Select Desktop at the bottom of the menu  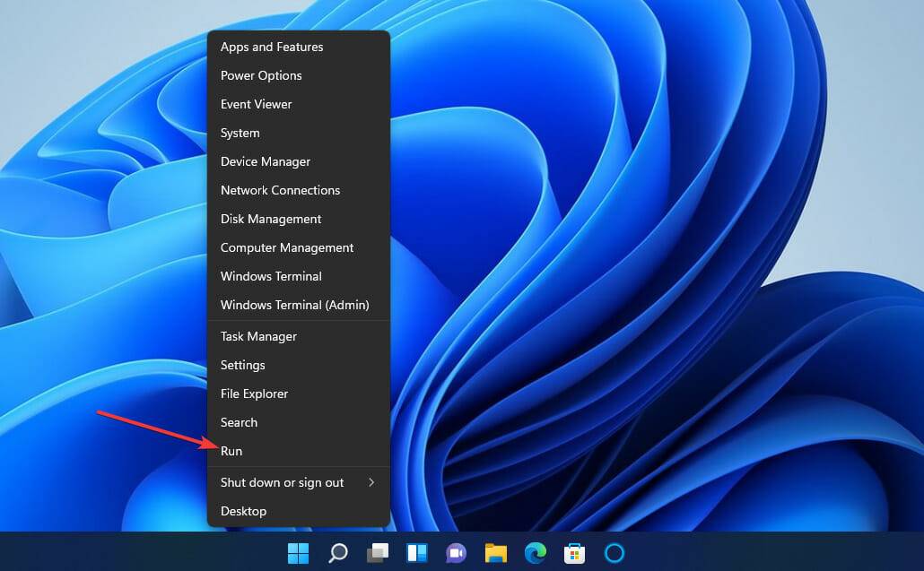click(x=243, y=511)
